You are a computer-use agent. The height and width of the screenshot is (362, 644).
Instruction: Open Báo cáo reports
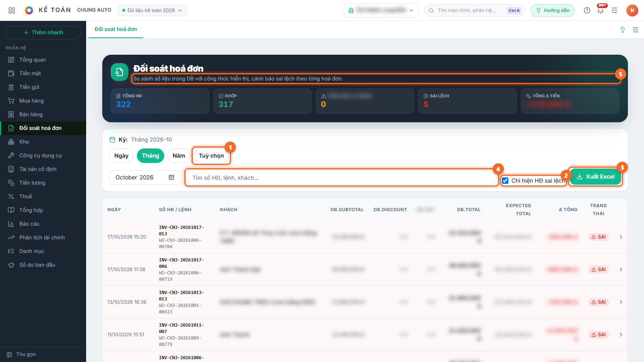click(43, 224)
